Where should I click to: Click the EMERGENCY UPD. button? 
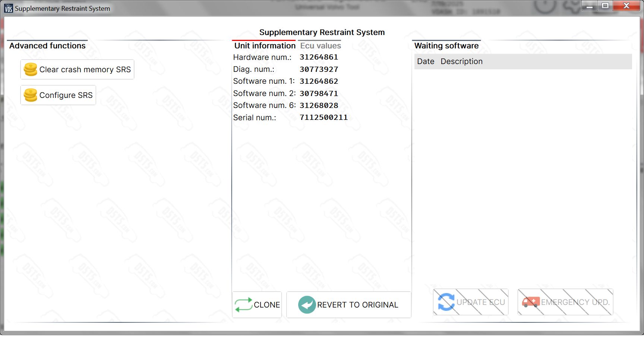point(565,302)
